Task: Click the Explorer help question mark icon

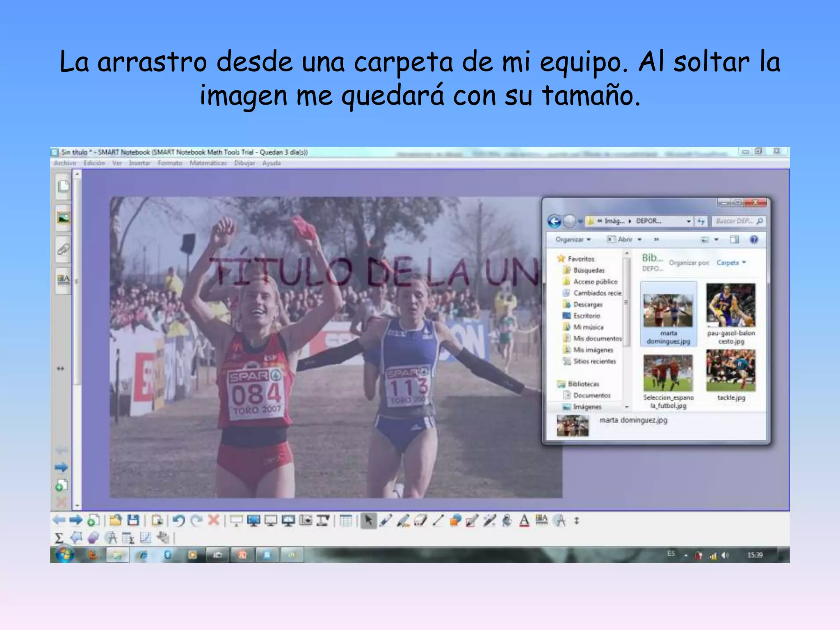Action: pyautogui.click(x=754, y=240)
